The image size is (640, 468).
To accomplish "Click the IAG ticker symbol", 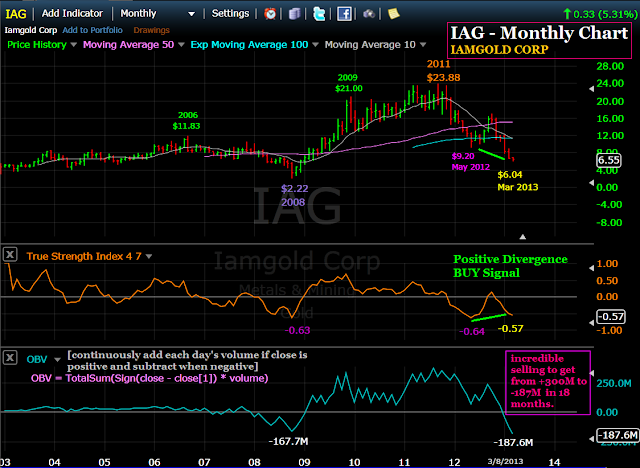I will click(16, 14).
